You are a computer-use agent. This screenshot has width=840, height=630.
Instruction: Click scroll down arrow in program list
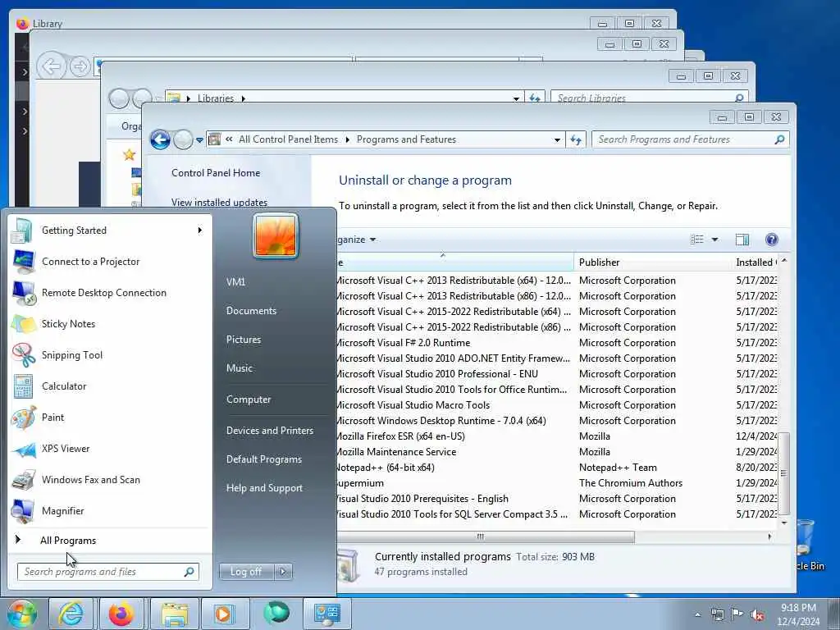coord(783,523)
